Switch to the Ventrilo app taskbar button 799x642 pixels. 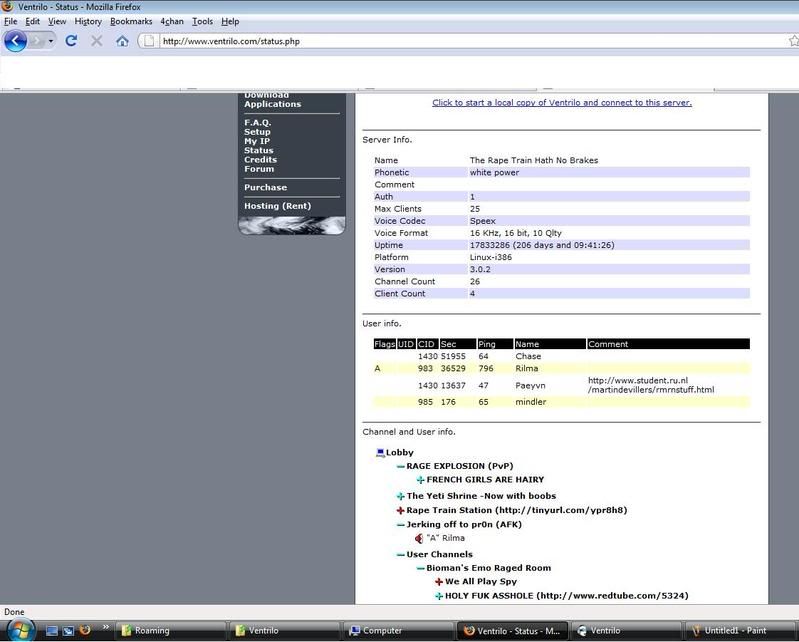click(625, 631)
